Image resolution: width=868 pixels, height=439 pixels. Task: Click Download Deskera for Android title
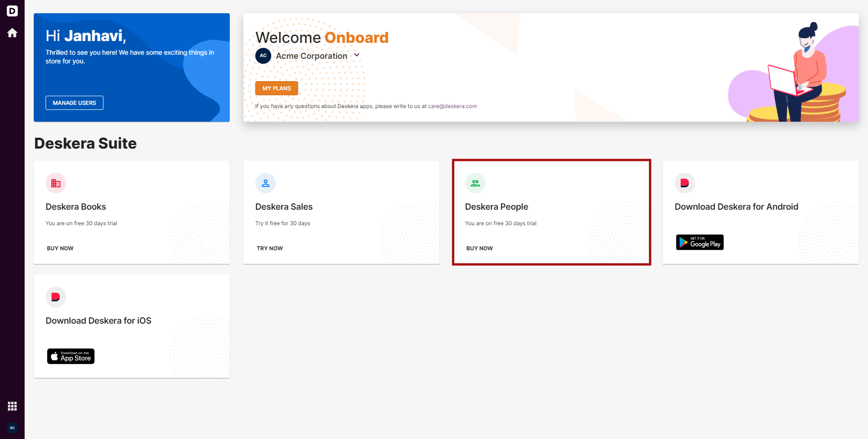[736, 207]
